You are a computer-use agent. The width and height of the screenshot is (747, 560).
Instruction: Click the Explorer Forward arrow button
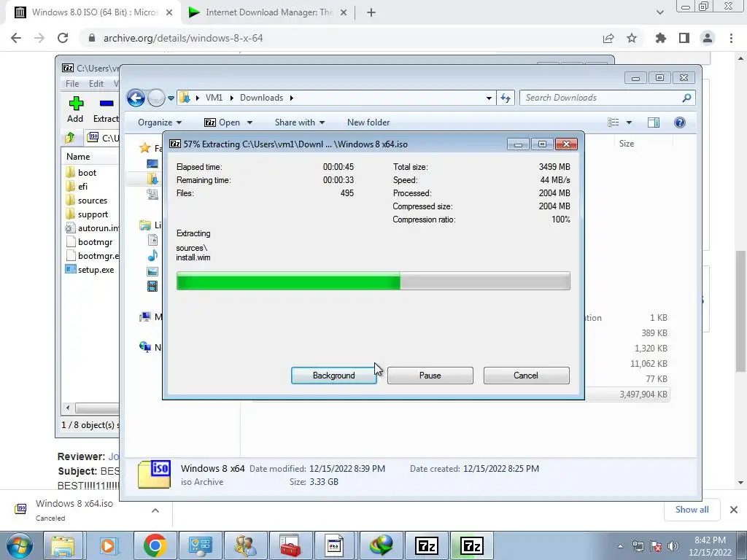pyautogui.click(x=156, y=98)
